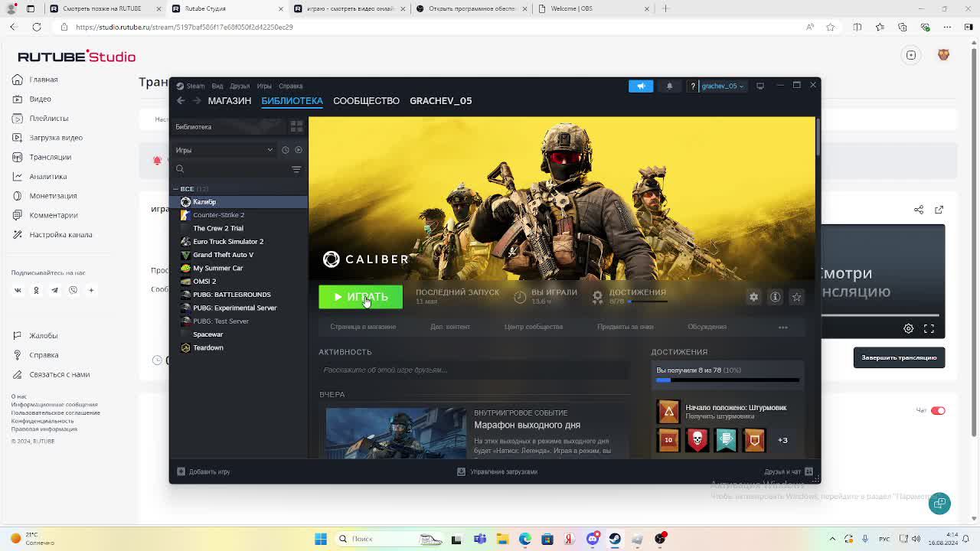The width and height of the screenshot is (980, 551).
Task: Click Viber social icon in RUTUBE sidebar
Action: (73, 290)
